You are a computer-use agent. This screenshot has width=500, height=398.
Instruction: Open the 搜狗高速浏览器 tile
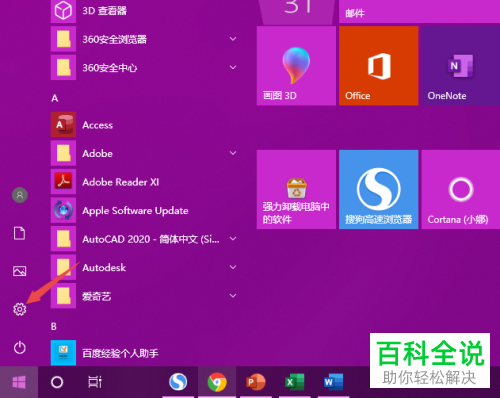(379, 189)
